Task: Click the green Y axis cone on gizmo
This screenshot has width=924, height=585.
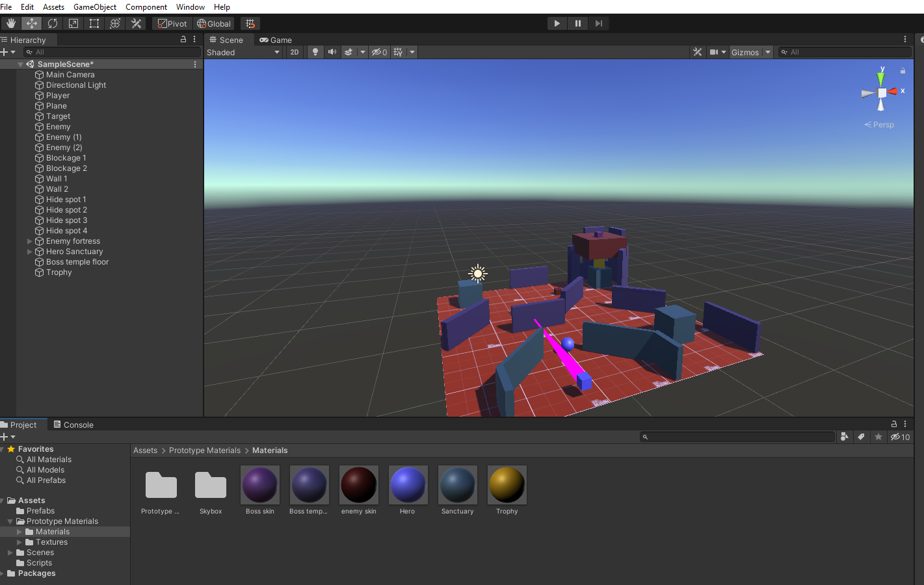Action: click(881, 78)
